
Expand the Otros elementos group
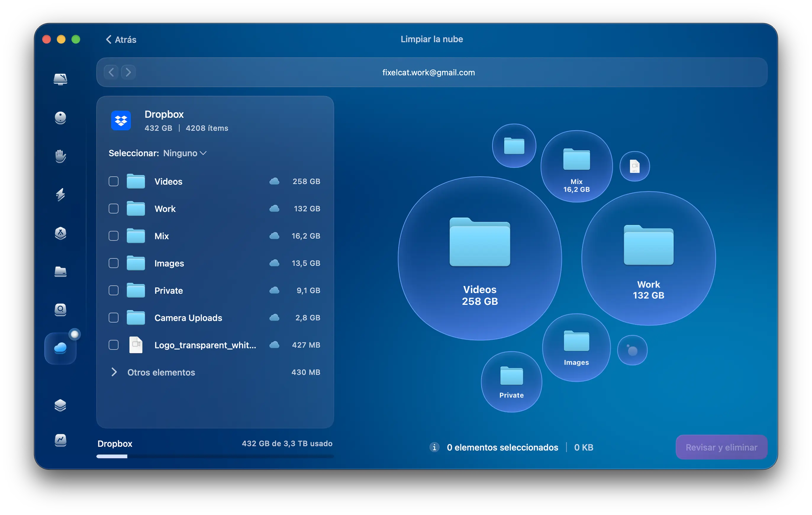(114, 372)
